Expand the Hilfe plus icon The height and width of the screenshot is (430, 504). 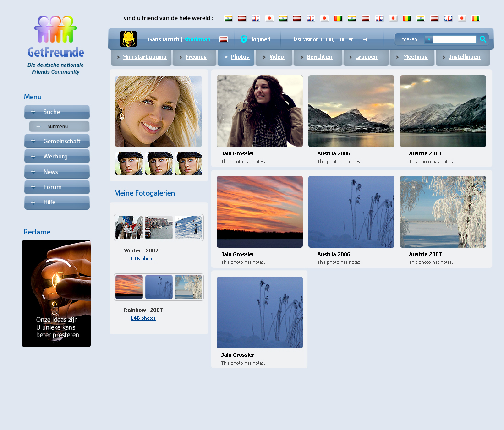(x=33, y=202)
